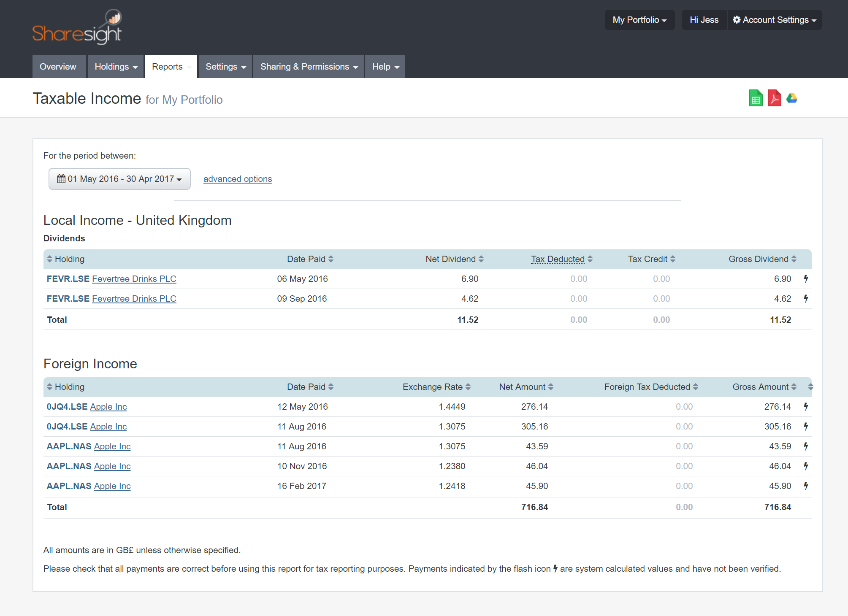Click flash icon on 16 Feb 2017 row
Image resolution: width=848 pixels, height=616 pixels.
[806, 486]
